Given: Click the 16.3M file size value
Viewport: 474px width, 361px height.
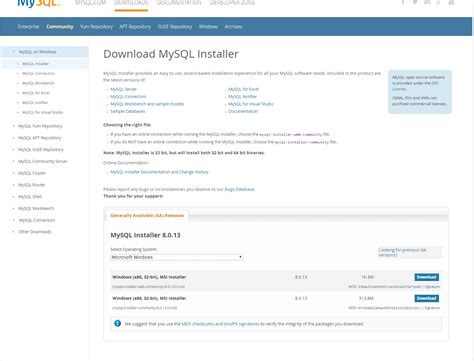Looking at the screenshot, I should tap(367, 277).
